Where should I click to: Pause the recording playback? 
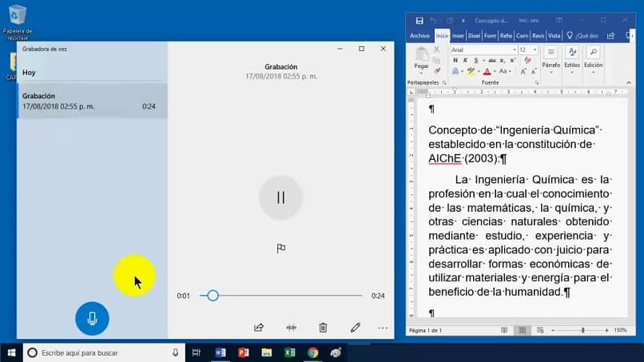click(280, 197)
